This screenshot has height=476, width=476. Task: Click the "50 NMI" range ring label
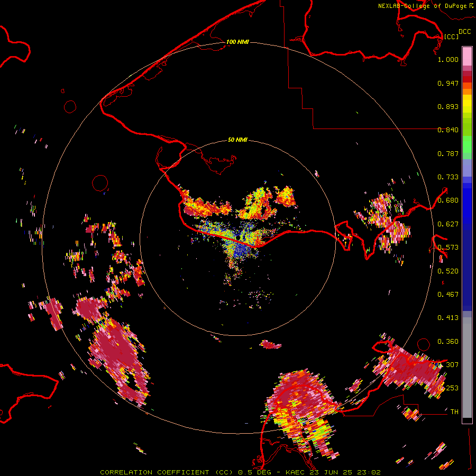point(237,140)
